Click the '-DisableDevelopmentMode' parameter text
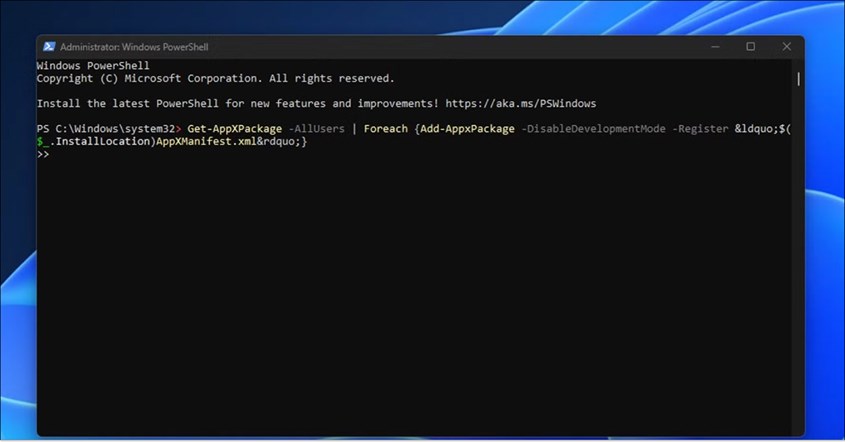Image resolution: width=845 pixels, height=442 pixels. pyautogui.click(x=593, y=128)
